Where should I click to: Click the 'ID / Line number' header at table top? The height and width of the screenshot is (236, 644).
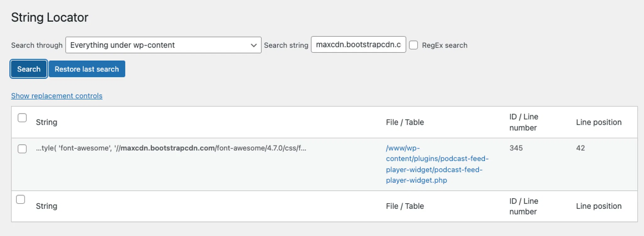tap(524, 122)
